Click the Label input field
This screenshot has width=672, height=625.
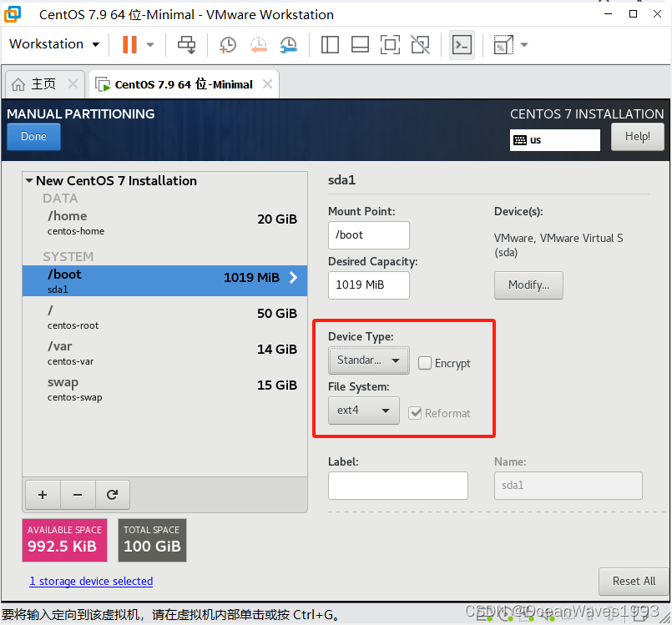[x=397, y=486]
